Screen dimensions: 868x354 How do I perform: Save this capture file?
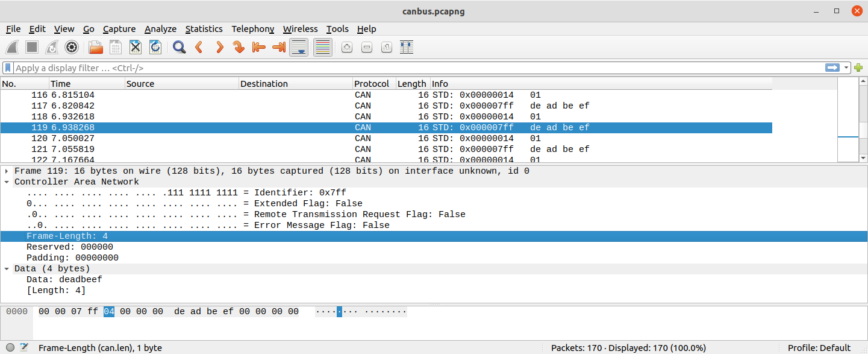115,47
